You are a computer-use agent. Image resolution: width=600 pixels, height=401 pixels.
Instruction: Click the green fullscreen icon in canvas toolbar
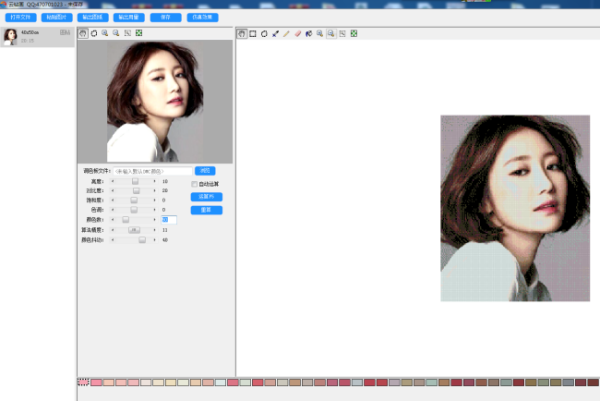[x=354, y=34]
